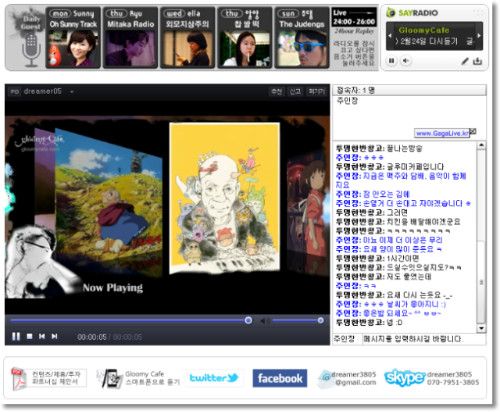
Task: Click the yellow portrait illustration in video
Action: pos(224,198)
